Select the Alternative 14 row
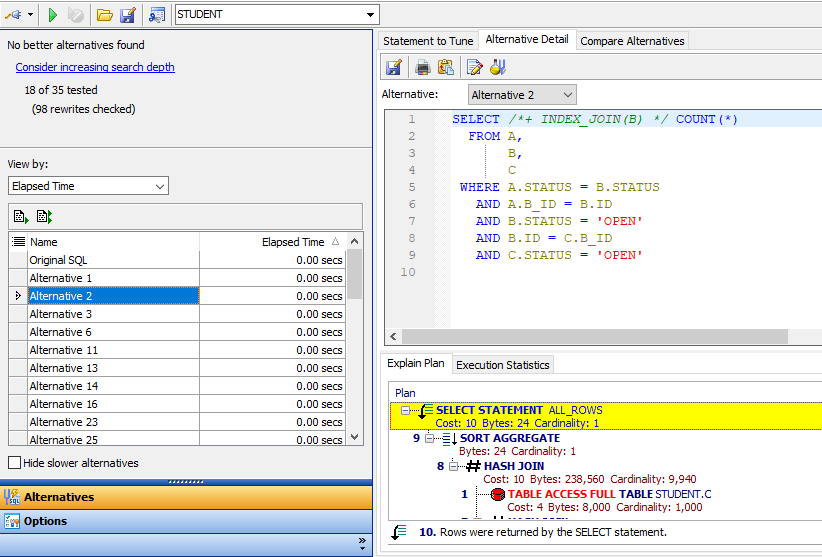 click(x=177, y=386)
